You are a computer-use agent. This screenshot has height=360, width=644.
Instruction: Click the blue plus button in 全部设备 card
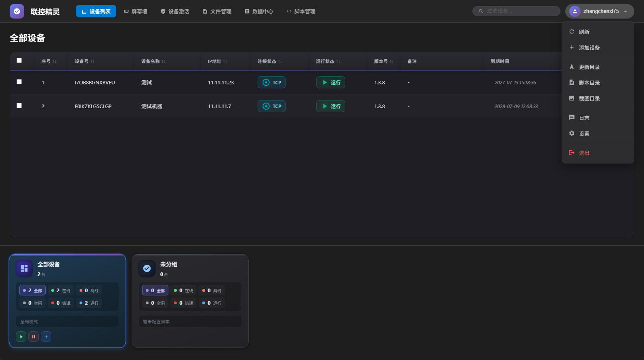pos(46,337)
